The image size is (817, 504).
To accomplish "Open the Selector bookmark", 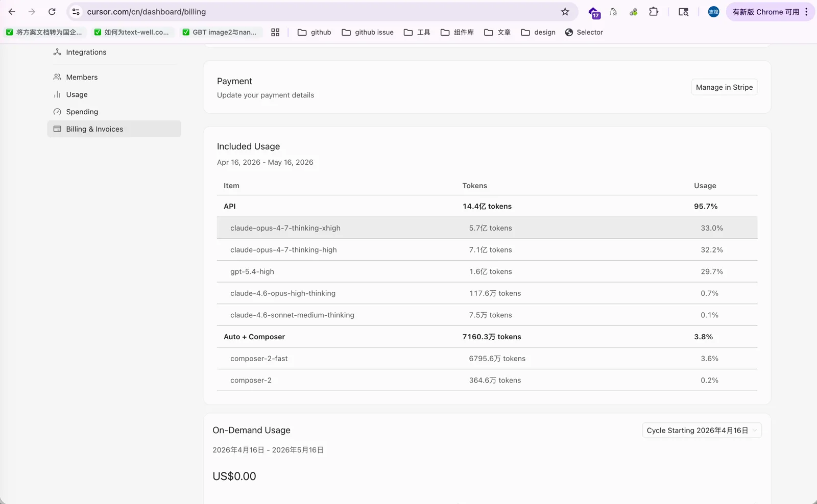I will tap(584, 32).
